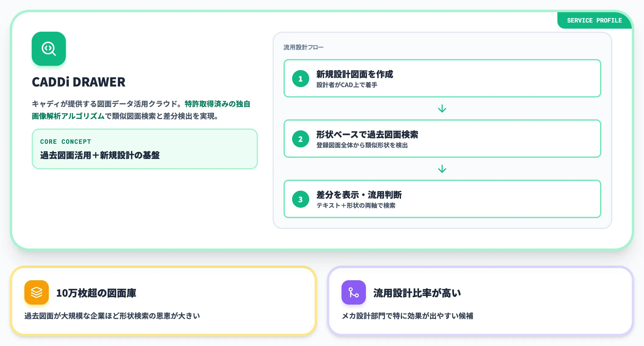Screen dimensions: 644x346
Task: Select the 新規設計図面を作成 step card
Action: (442, 78)
